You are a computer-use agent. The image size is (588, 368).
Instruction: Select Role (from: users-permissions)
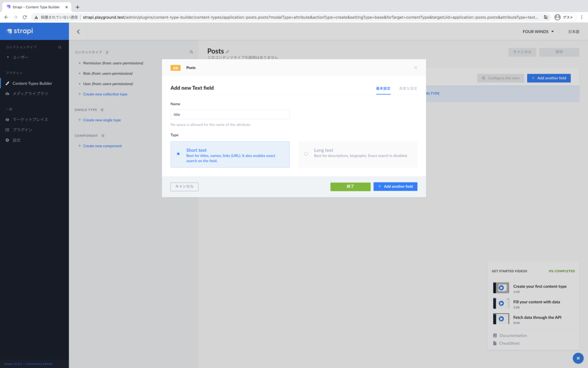pyautogui.click(x=108, y=73)
